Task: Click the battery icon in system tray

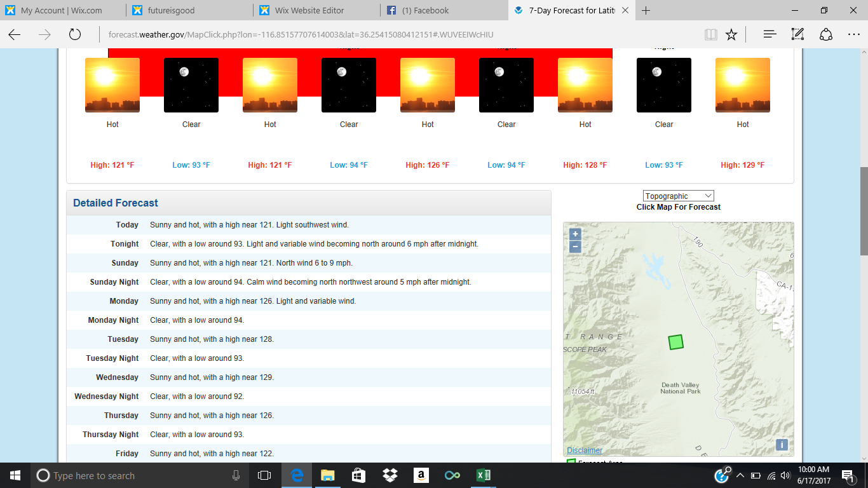Action: pos(756,475)
